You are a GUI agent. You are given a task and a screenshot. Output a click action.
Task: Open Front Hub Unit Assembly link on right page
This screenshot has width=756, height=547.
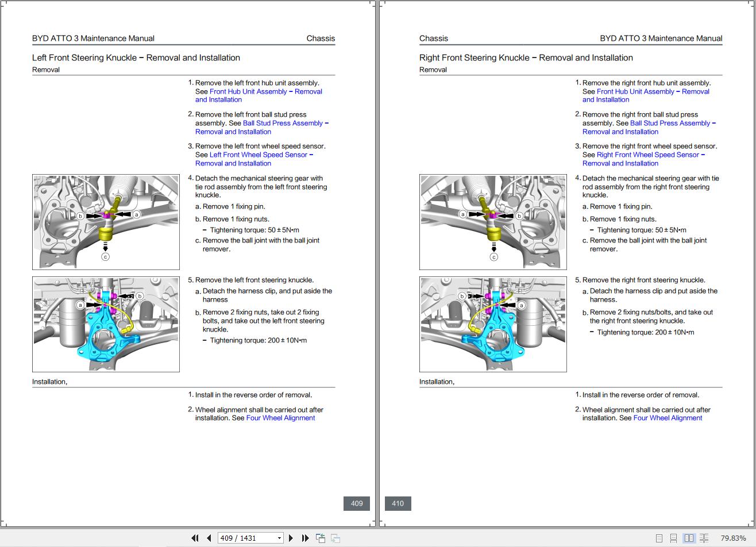(x=646, y=95)
